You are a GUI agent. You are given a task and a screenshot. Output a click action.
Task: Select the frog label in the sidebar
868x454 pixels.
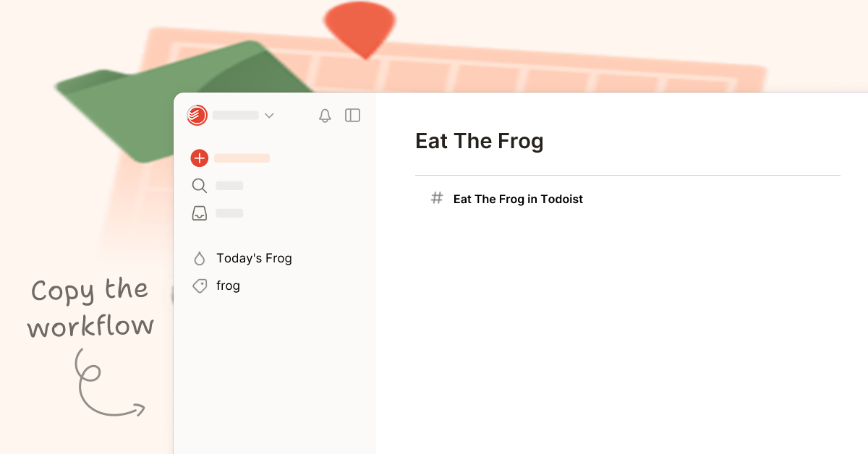click(227, 286)
